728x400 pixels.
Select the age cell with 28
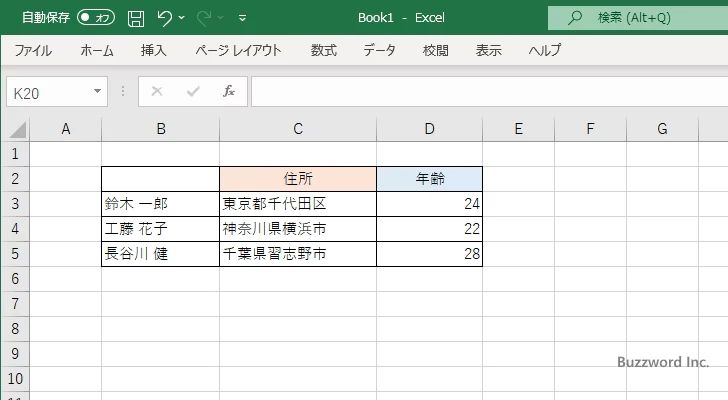(430, 254)
